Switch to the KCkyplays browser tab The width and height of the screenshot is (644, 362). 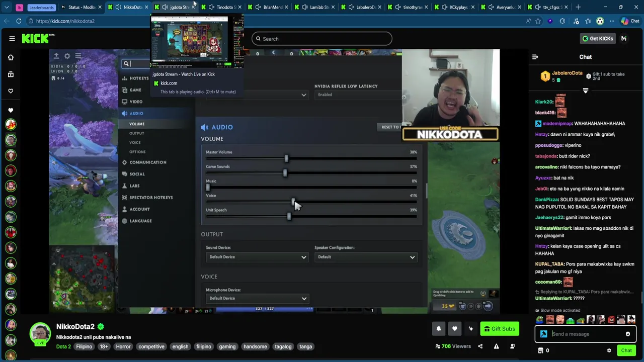[456, 7]
